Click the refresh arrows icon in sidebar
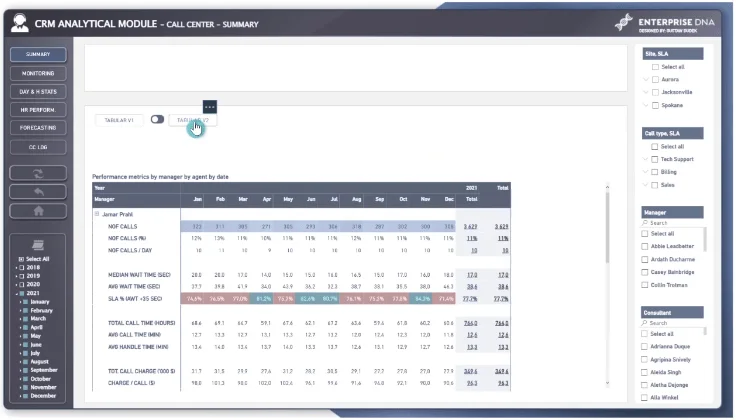 pyautogui.click(x=38, y=173)
